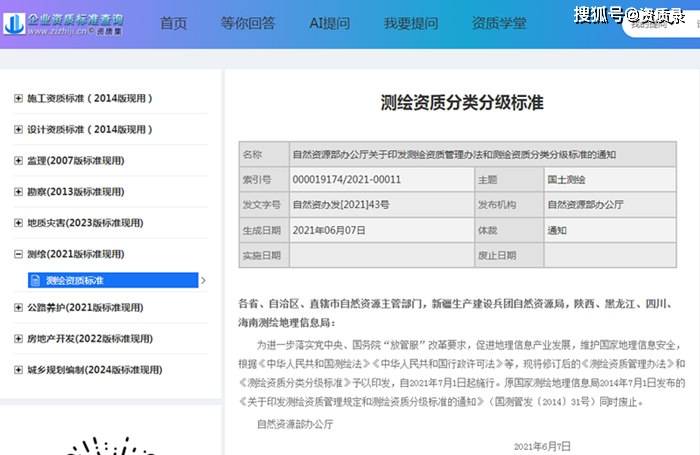Expand the 施工资质标准 (2014版现用) node
The image size is (700, 455).
pos(18,98)
